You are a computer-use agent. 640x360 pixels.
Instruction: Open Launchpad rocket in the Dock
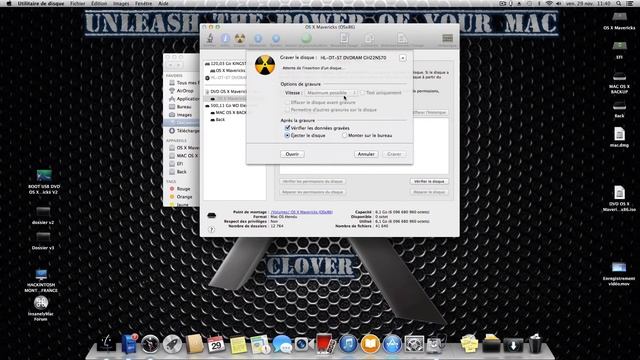point(172,344)
